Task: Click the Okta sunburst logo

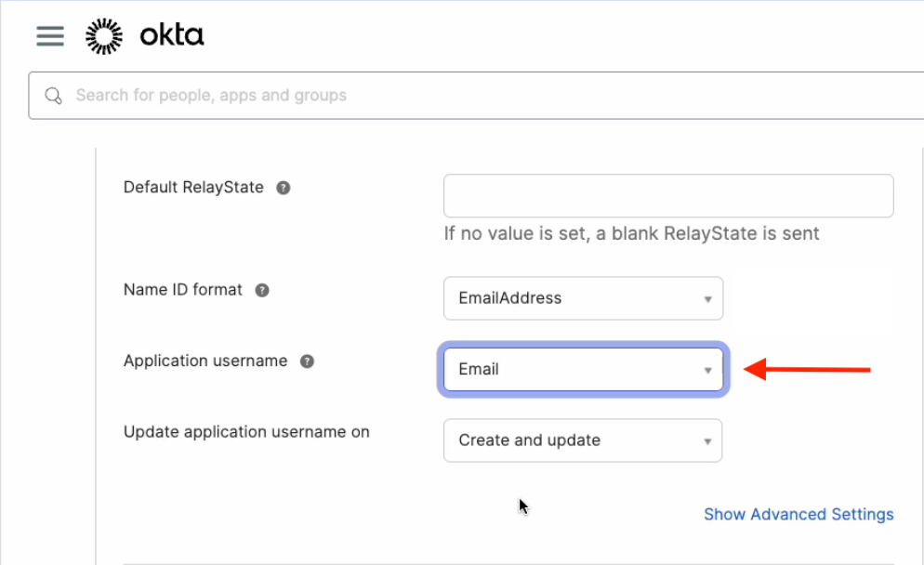Action: [x=104, y=36]
